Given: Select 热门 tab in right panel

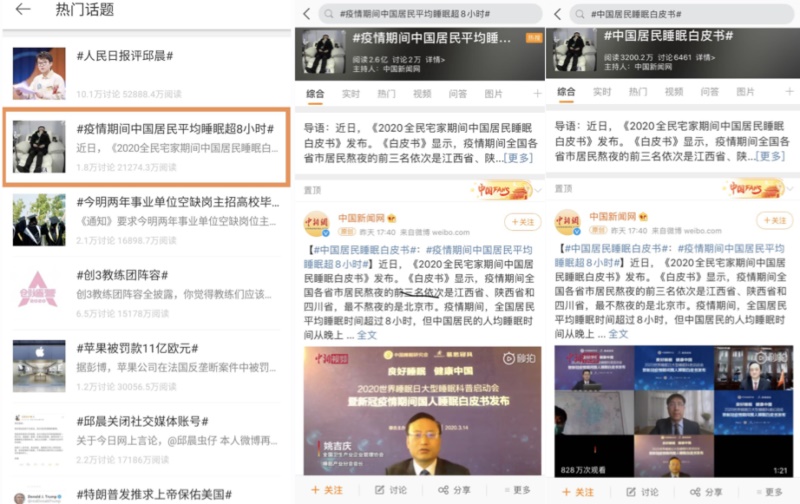Looking at the screenshot, I should tap(638, 91).
